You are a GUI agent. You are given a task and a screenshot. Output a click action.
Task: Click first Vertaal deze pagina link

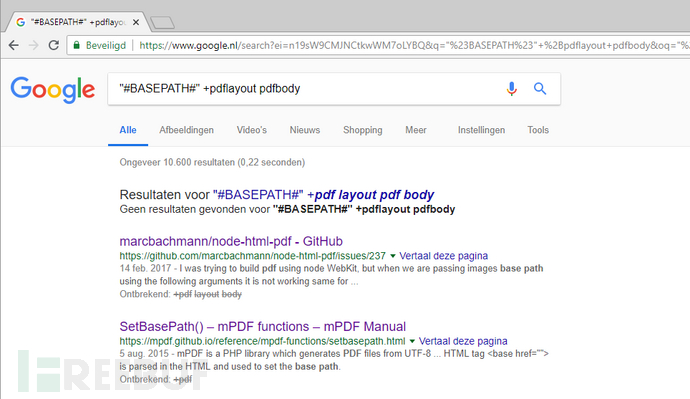[x=444, y=256]
